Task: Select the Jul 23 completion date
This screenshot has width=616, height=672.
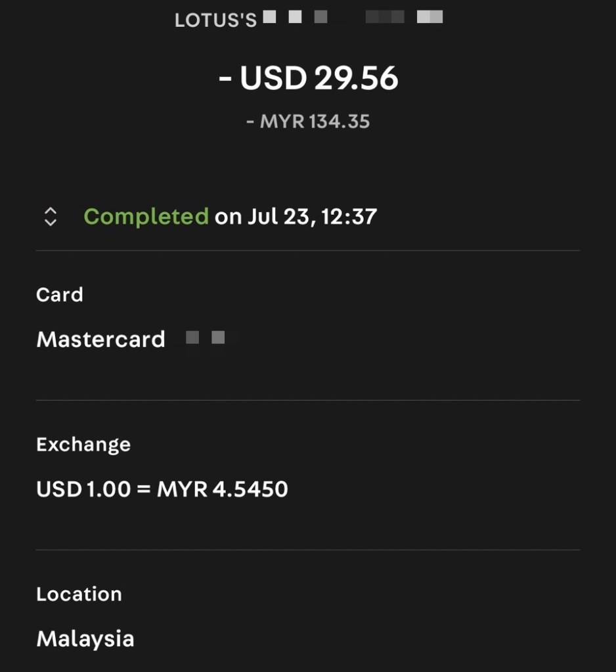Action: pyautogui.click(x=276, y=216)
